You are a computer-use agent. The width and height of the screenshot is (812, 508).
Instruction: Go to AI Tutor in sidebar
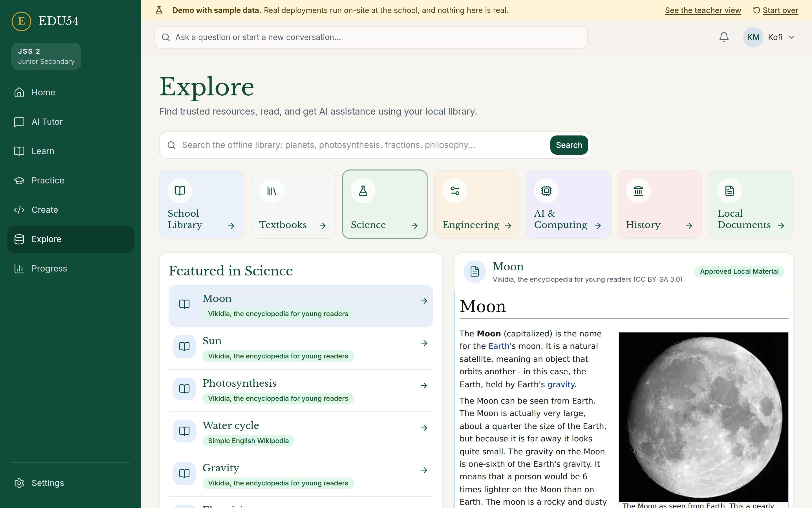pyautogui.click(x=70, y=122)
